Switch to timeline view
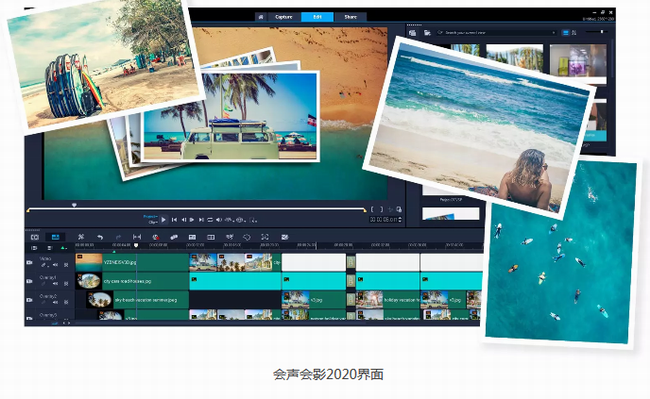This screenshot has width=650, height=399. click(x=55, y=237)
